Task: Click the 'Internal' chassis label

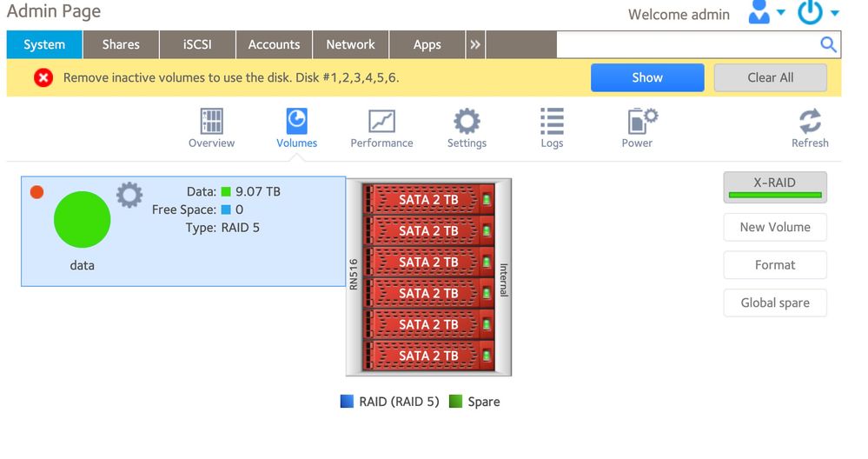Action: tap(504, 280)
